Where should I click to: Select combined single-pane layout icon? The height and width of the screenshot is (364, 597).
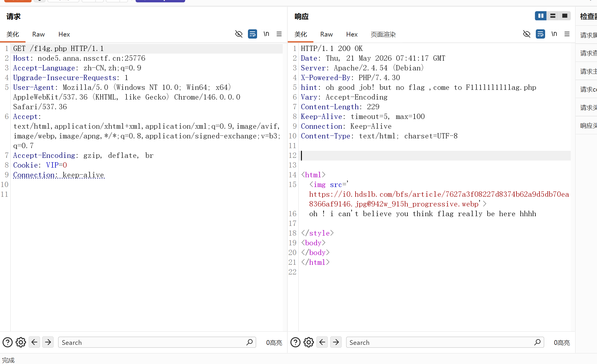click(565, 16)
